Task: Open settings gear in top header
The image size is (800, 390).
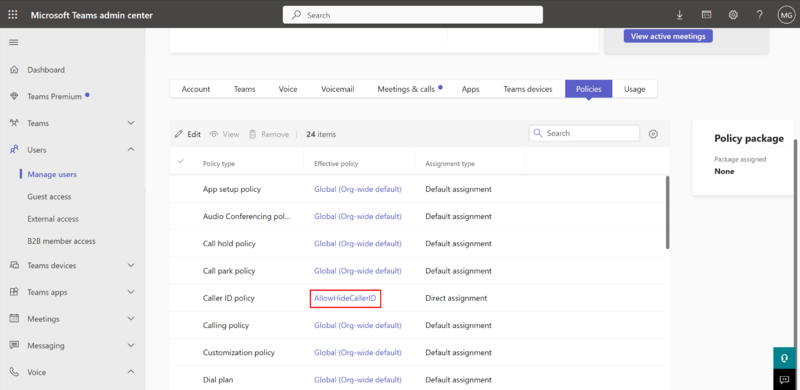Action: point(733,15)
